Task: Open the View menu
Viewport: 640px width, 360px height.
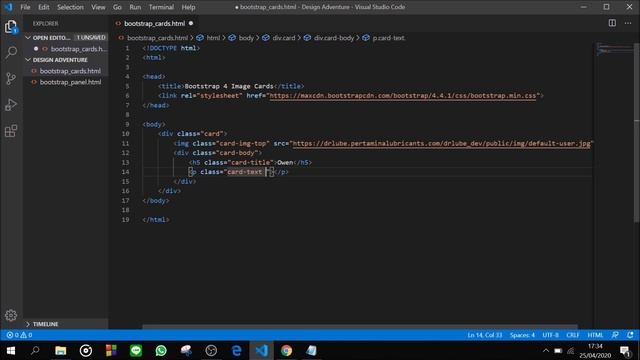Action: (x=98, y=7)
